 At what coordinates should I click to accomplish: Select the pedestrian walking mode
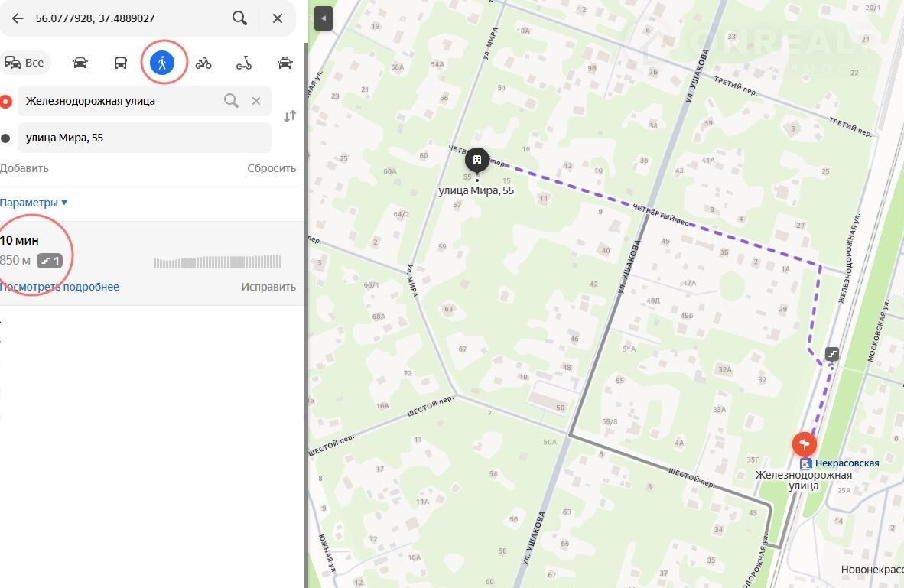tap(162, 63)
